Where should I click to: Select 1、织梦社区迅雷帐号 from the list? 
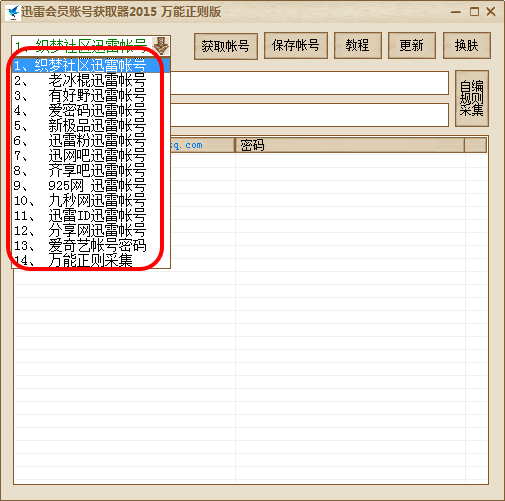pyautogui.click(x=91, y=65)
